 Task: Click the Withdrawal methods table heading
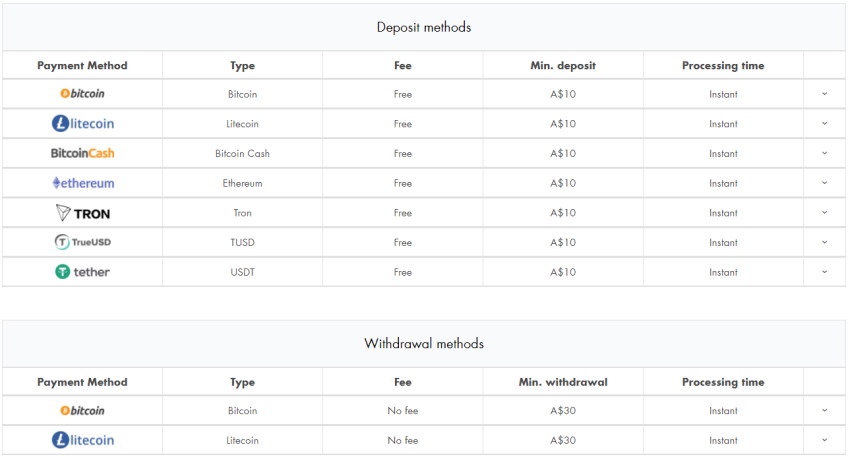(x=424, y=344)
